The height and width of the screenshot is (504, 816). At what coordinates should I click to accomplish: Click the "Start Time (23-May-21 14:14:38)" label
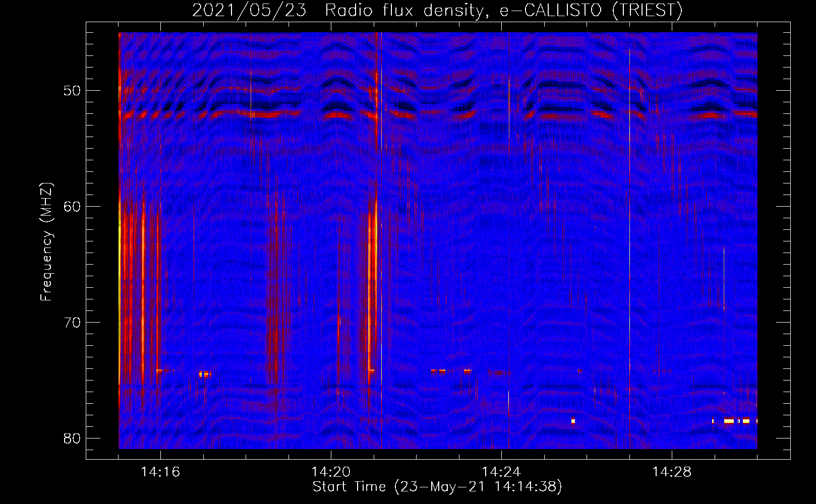437,487
